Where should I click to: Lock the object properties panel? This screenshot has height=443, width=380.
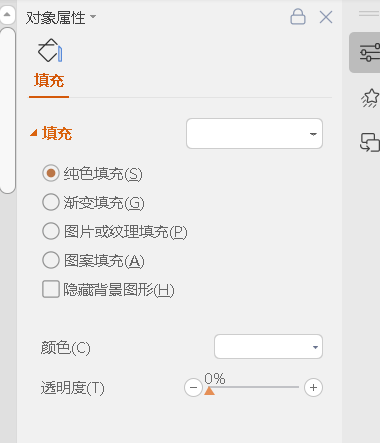pos(298,17)
